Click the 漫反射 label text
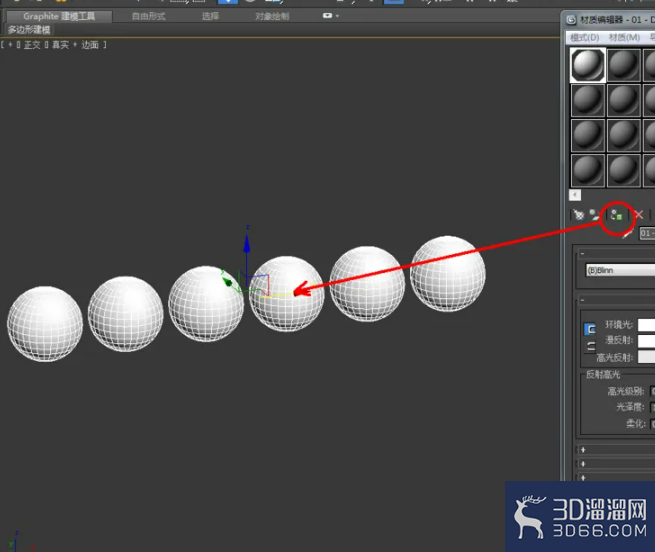Screen dimensions: 655x552 click(619, 341)
